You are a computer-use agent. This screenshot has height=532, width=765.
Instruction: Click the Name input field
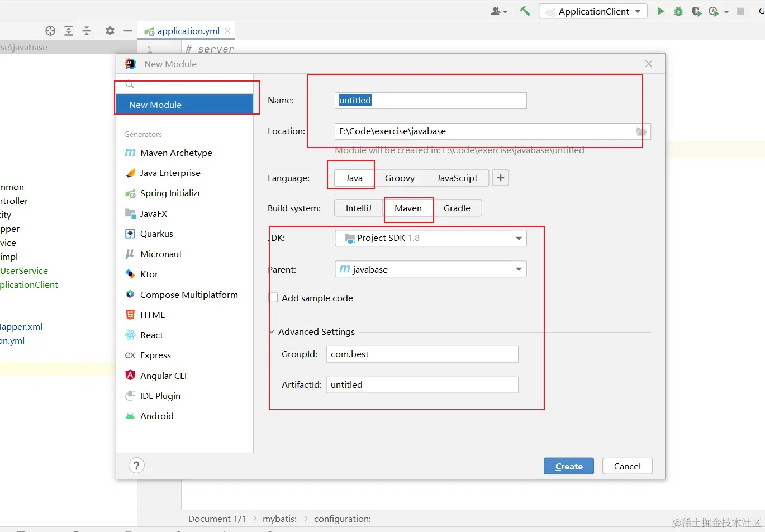[431, 101]
